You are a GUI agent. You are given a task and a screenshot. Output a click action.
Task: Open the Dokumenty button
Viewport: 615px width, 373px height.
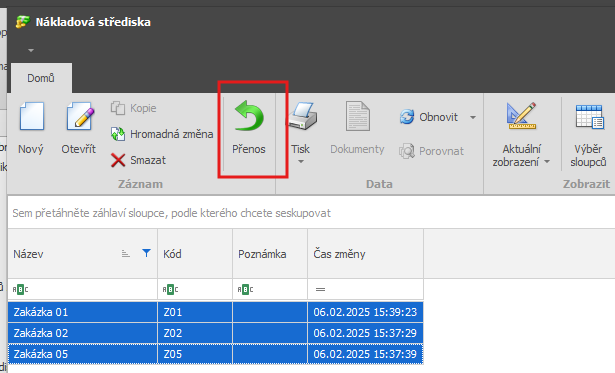pos(357,127)
